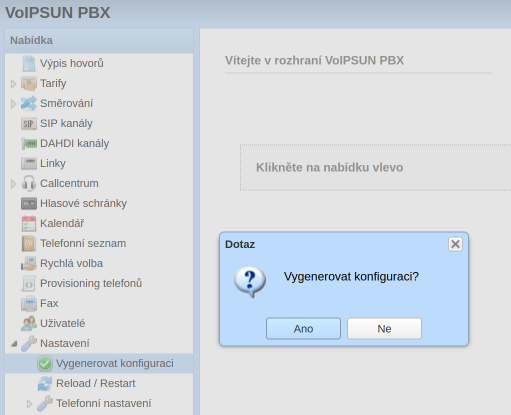Click the SIP kanály icon
Screen dimensions: 511x415
(29, 124)
